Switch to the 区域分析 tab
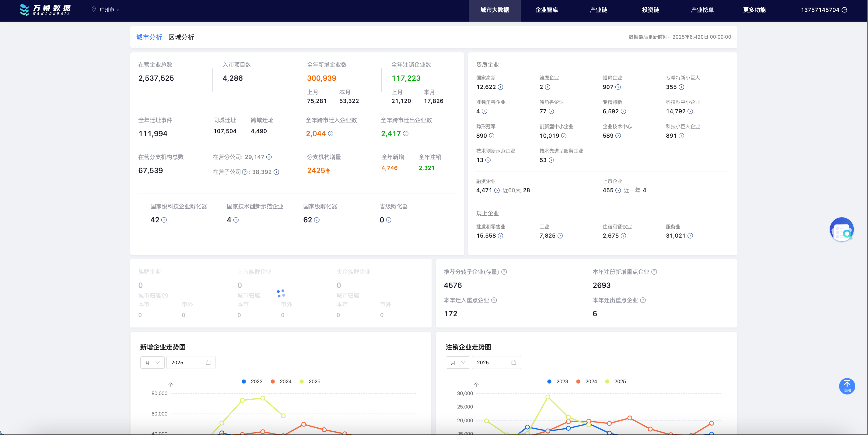The image size is (868, 435). click(x=181, y=37)
